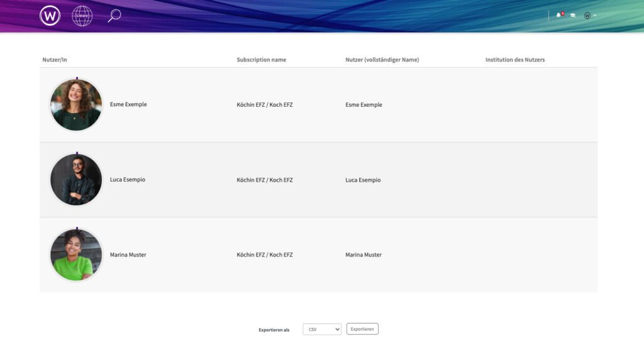Open Marina Muster's profile picture
Screen dimensions: 644x345
tap(76, 255)
